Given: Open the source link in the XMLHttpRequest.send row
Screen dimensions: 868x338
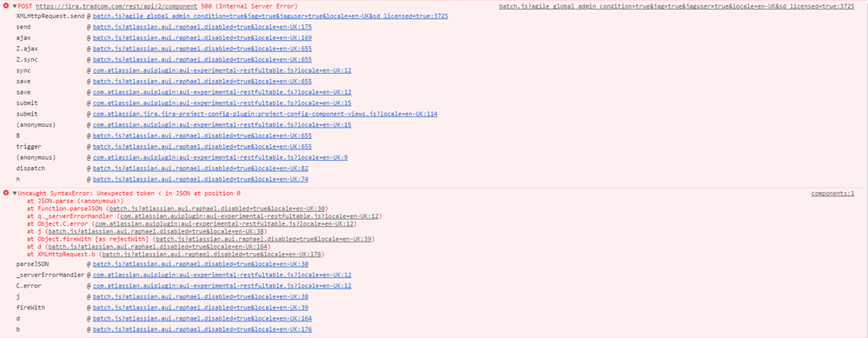Looking at the screenshot, I should pyautogui.click(x=270, y=17).
